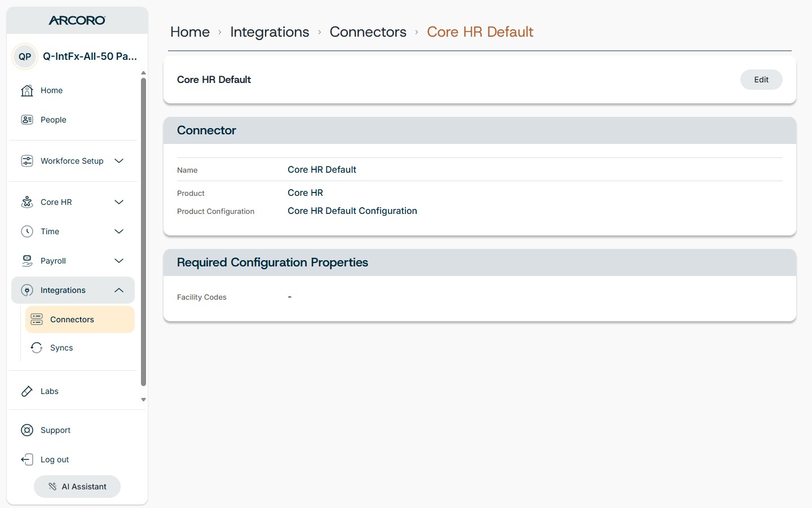
Task: Click the QP account avatar
Action: pos(25,56)
